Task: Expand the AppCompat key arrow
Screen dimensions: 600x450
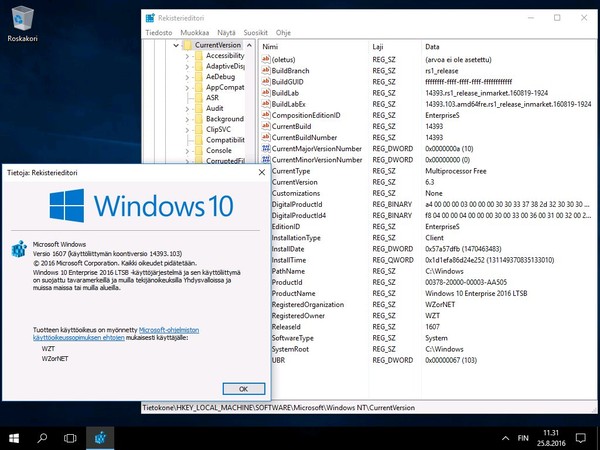Action: tap(187, 88)
